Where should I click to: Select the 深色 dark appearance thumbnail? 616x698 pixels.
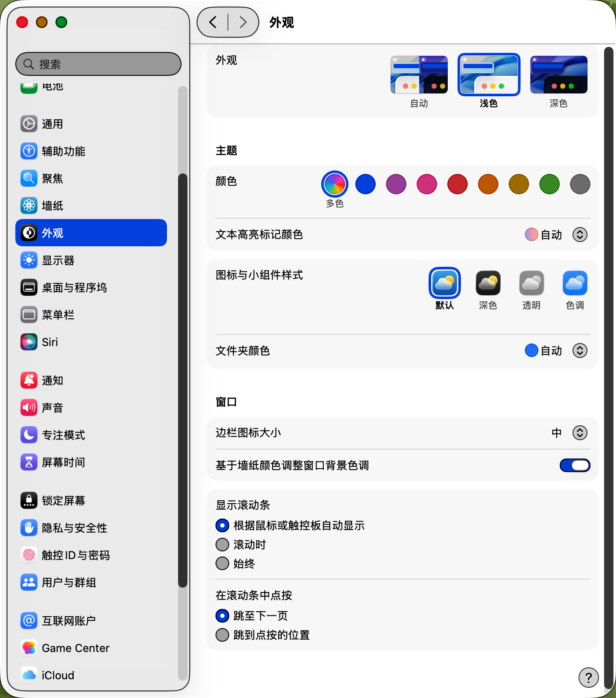coord(558,75)
